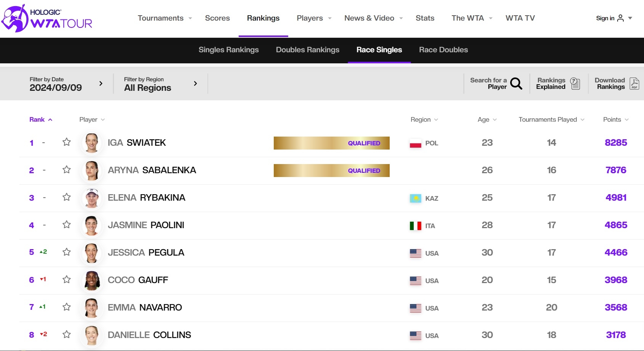Open the Rankings Explained document icon
Image resolution: width=644 pixels, height=351 pixels.
[575, 84]
